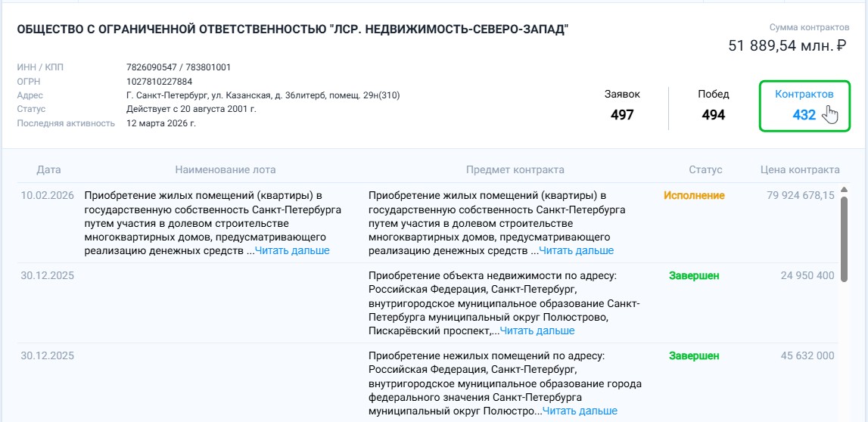
Task: Click the Сумма контрактов label
Action: point(809,27)
